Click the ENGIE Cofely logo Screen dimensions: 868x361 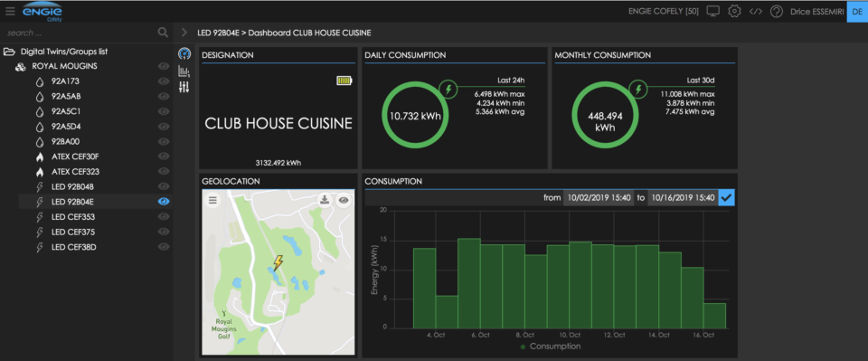click(x=42, y=12)
